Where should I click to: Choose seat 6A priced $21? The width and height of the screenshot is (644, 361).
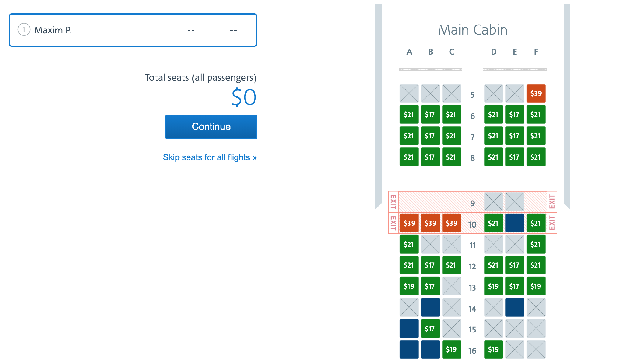pyautogui.click(x=409, y=114)
